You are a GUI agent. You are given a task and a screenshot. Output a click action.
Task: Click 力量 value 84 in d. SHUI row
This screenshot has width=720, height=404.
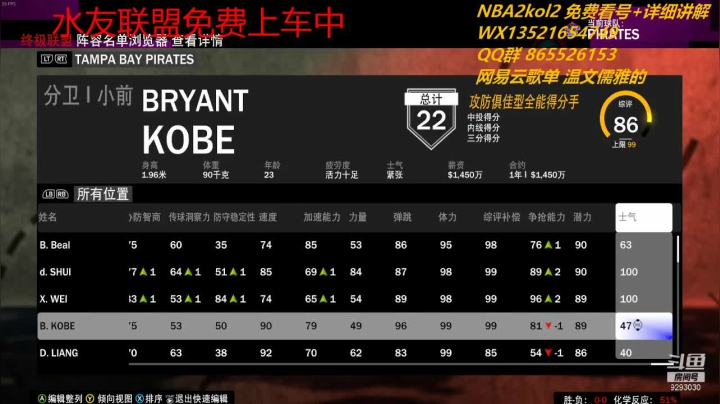356,272
